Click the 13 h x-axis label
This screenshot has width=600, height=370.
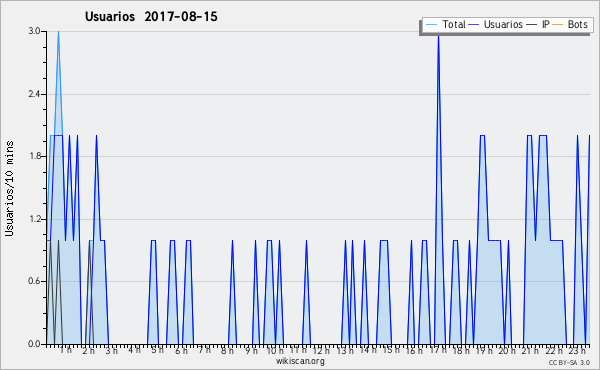[x=345, y=350]
